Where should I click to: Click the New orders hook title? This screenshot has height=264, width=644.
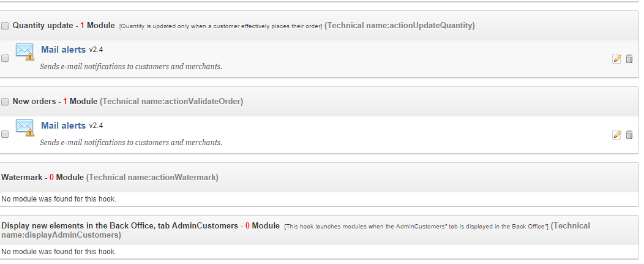click(34, 102)
